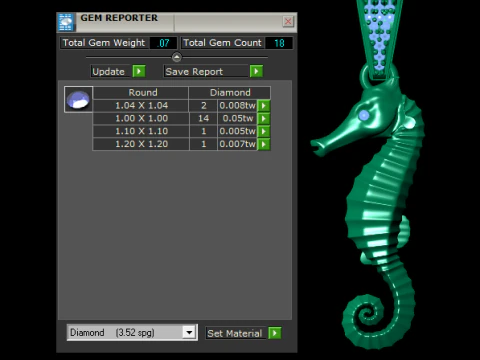Click the green arrow next to Update
This screenshot has height=360, width=480.
coord(139,71)
